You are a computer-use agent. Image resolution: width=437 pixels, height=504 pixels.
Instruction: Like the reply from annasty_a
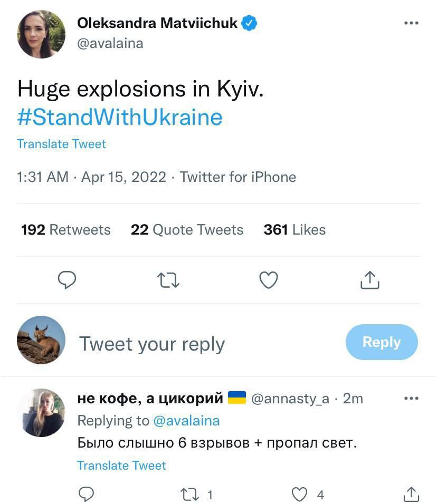pos(300,495)
